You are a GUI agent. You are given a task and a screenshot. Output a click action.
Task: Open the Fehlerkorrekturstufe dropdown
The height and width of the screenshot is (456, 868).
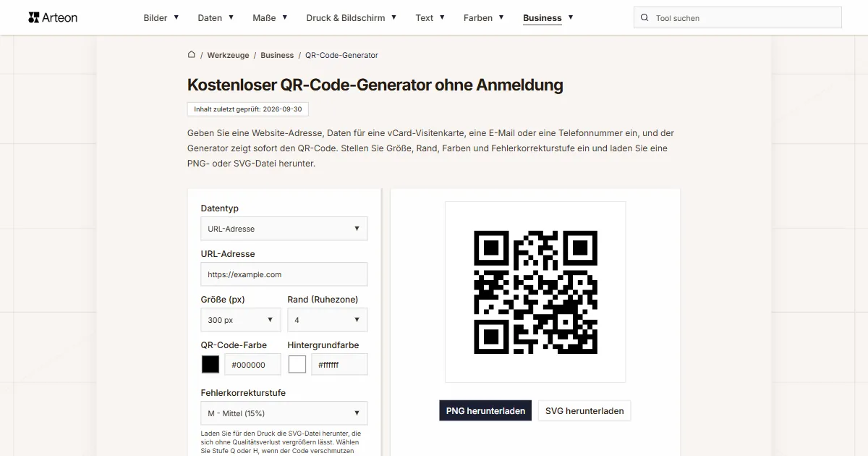point(284,413)
